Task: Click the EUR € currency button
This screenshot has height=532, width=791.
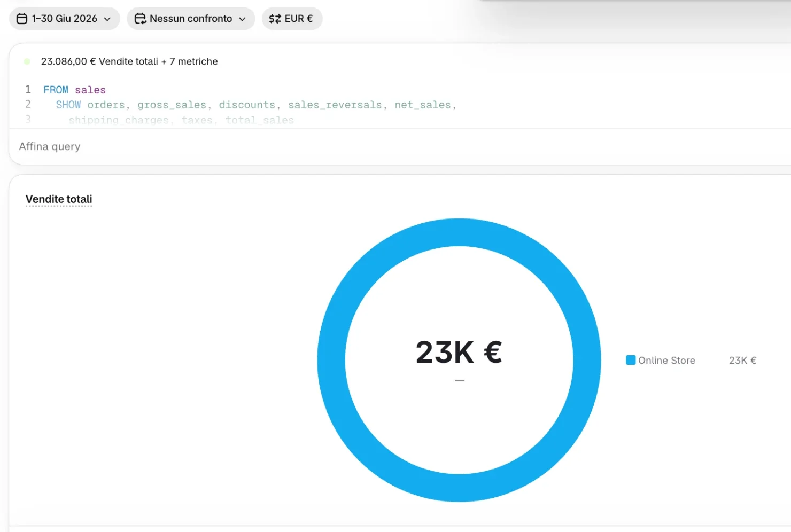Action: 292,19
